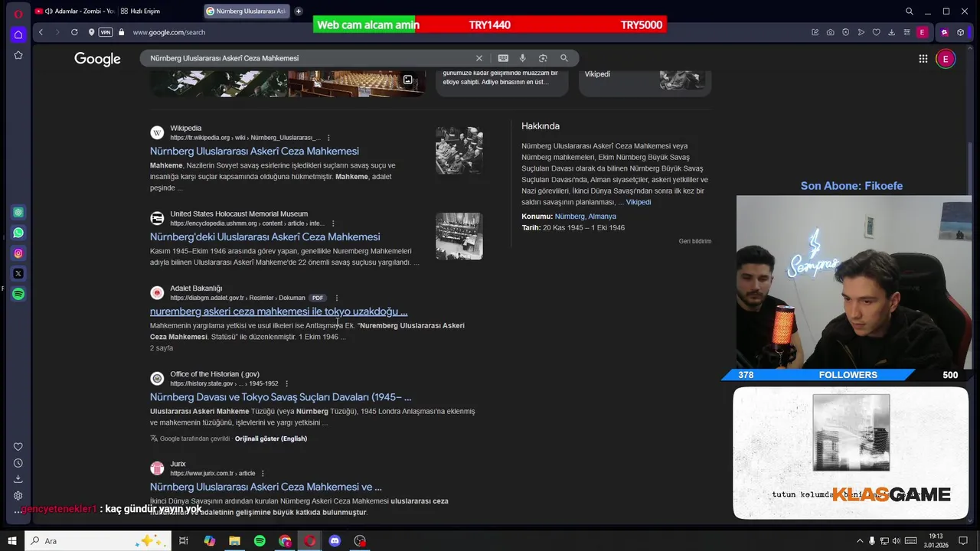
Task: Go to the Google logo homepage
Action: point(97,59)
